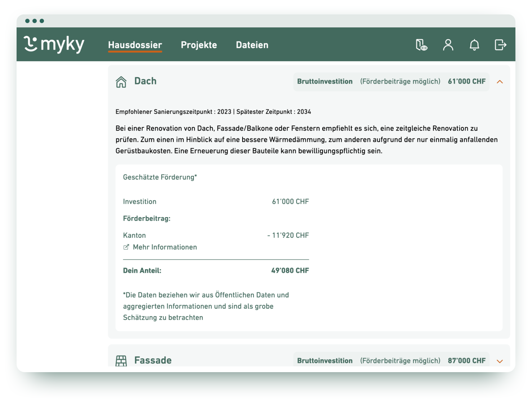Viewport: 532px width, 401px height.
Task: Click the 87'000 CHF amount for Fassade
Action: (x=466, y=360)
